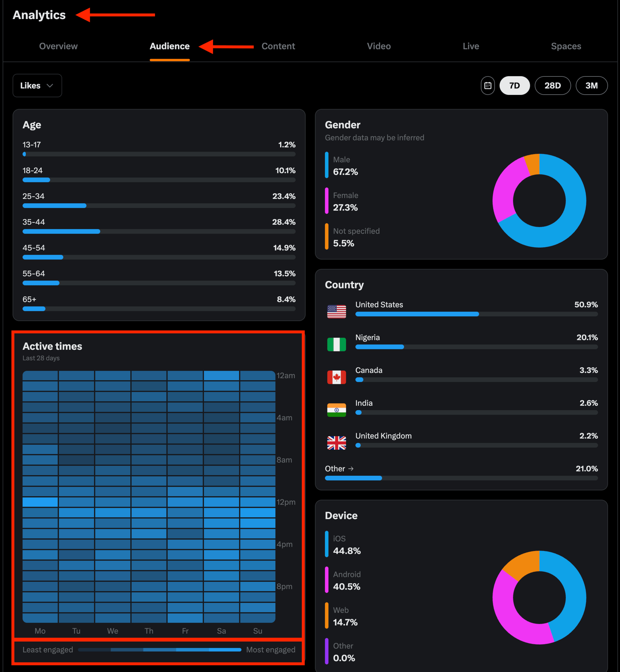Open the Spaces tab

[x=566, y=46]
